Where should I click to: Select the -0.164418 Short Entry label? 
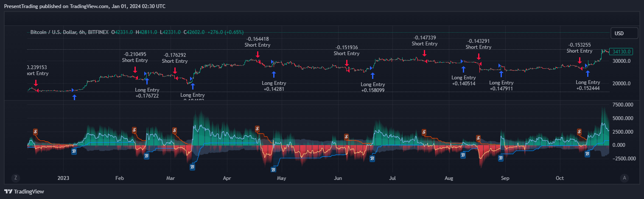coord(258,42)
